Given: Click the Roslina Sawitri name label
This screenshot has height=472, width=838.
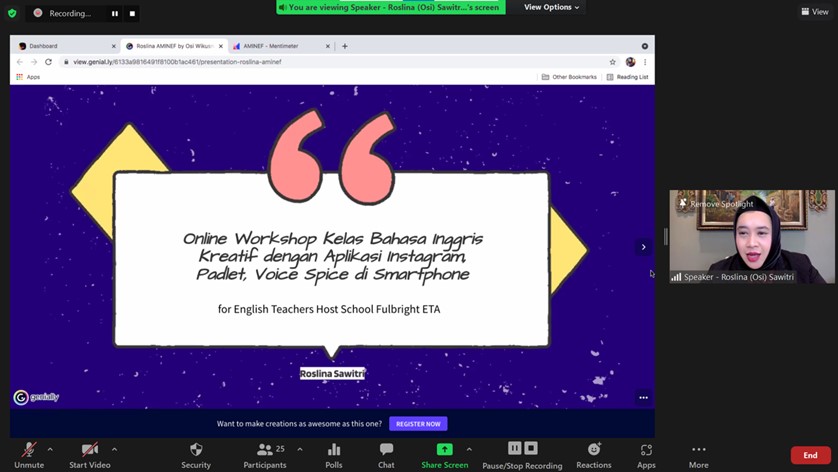Looking at the screenshot, I should (x=332, y=374).
